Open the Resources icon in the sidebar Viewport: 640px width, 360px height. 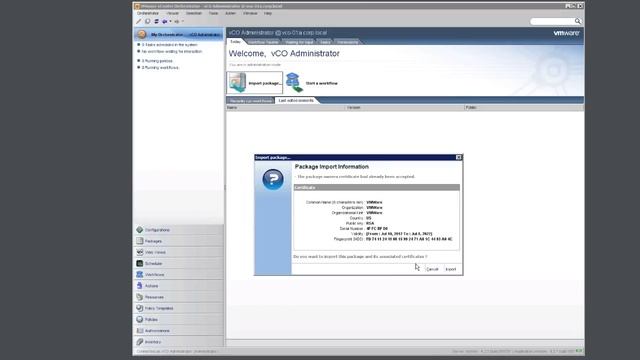140,297
